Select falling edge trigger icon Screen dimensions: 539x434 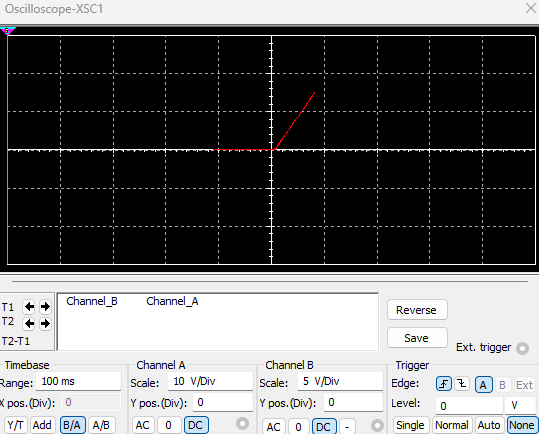click(x=462, y=384)
